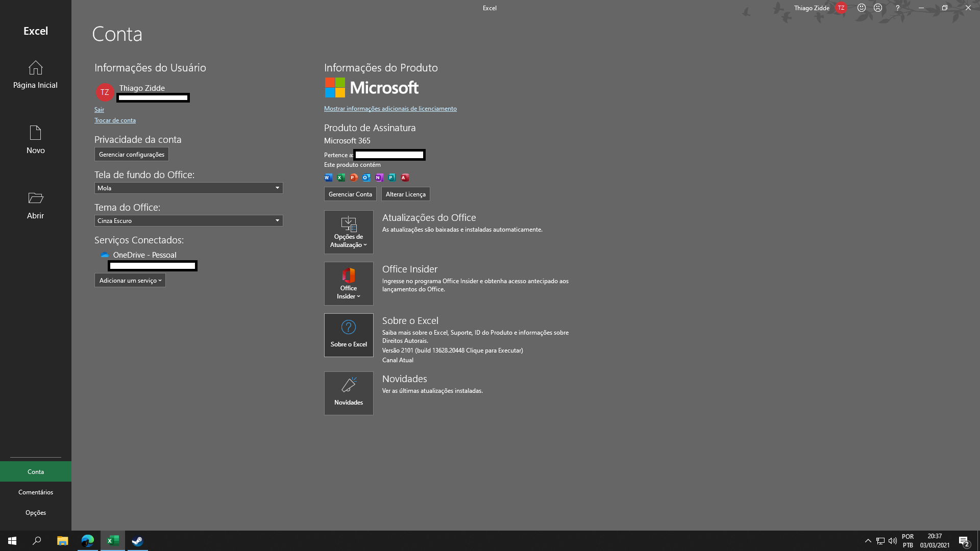The width and height of the screenshot is (980, 551).
Task: Open the clock showing 20:37
Action: 935,541
